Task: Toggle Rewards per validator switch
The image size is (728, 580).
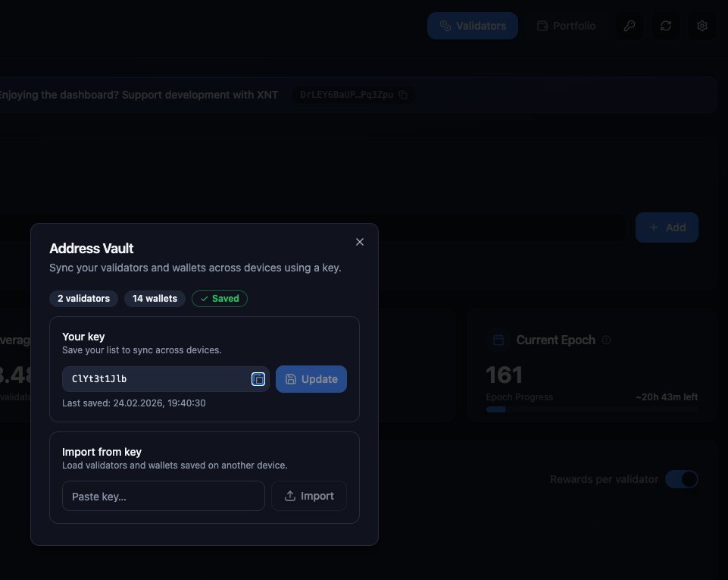Action: point(682,479)
